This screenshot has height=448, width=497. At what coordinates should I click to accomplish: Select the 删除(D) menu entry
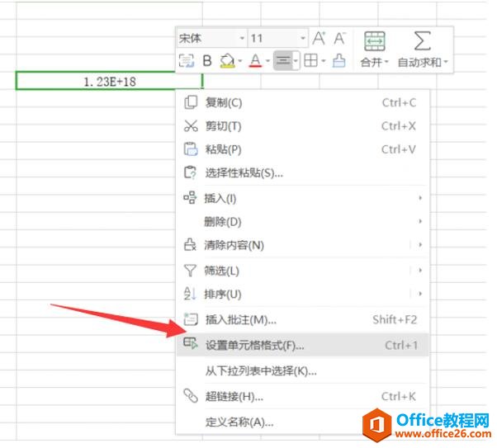click(x=302, y=221)
